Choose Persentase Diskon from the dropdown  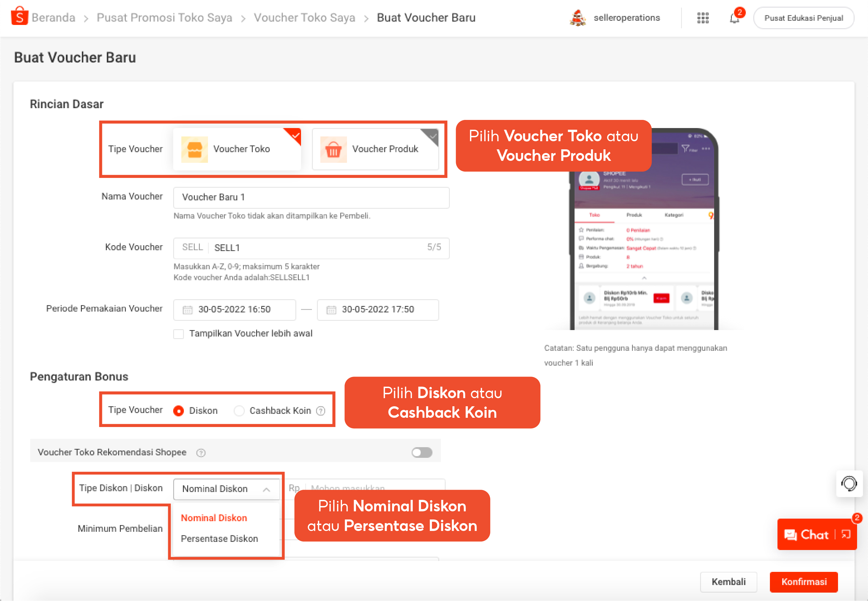pyautogui.click(x=220, y=539)
